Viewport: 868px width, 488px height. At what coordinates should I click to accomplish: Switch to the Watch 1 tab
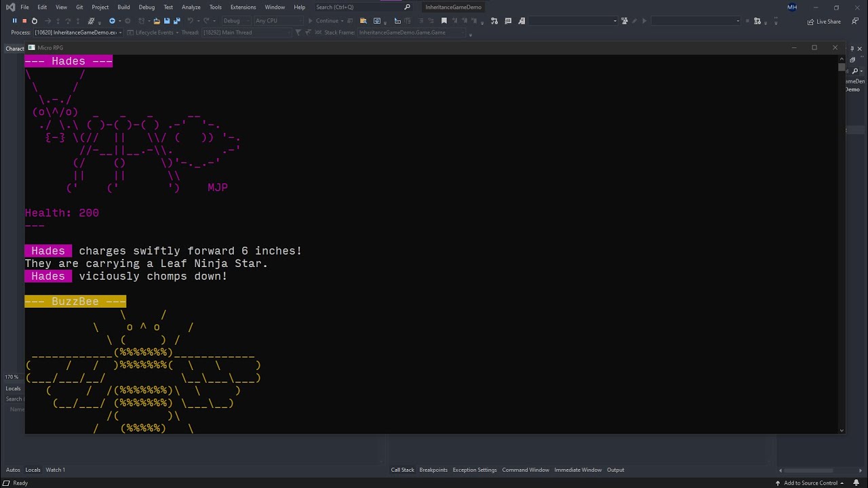(56, 470)
